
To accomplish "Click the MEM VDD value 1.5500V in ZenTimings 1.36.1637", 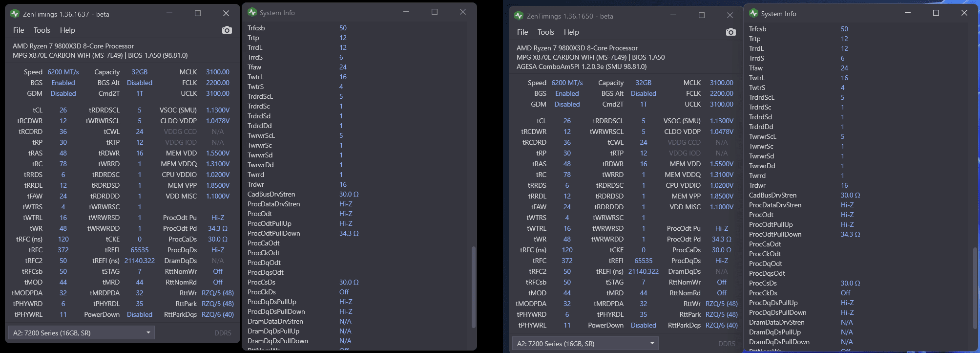I will click(x=218, y=153).
